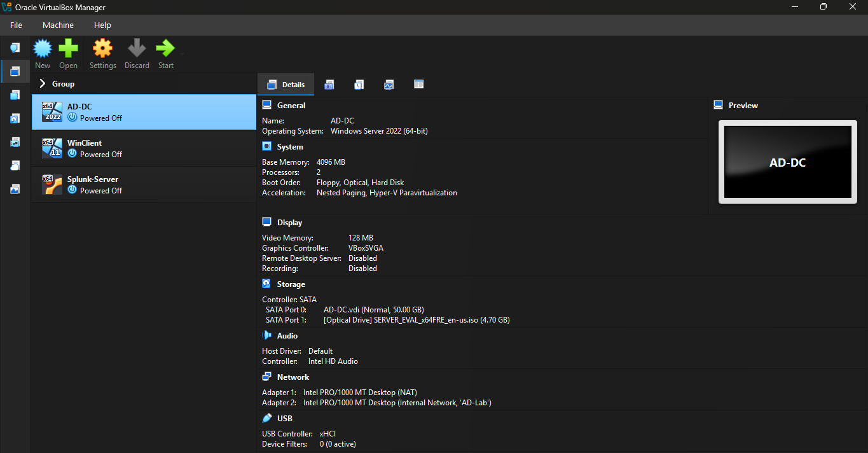Click the Storage section disk icon
Image resolution: width=868 pixels, height=453 pixels.
267,284
